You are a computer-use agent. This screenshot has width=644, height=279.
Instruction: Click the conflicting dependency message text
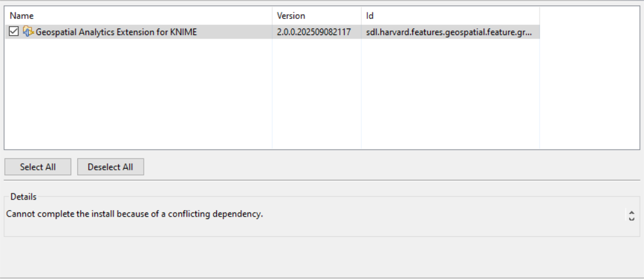(134, 214)
